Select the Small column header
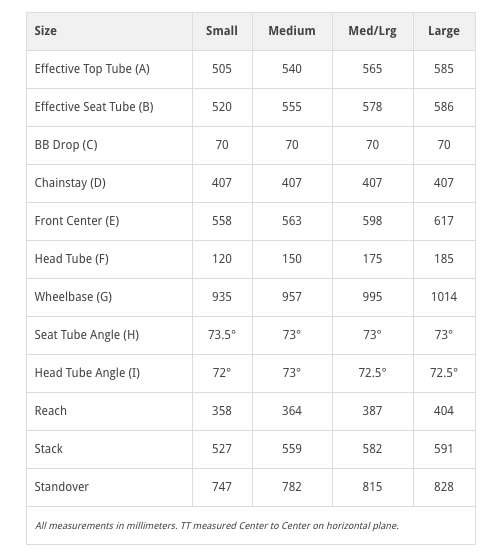The height and width of the screenshot is (555, 496). (222, 31)
